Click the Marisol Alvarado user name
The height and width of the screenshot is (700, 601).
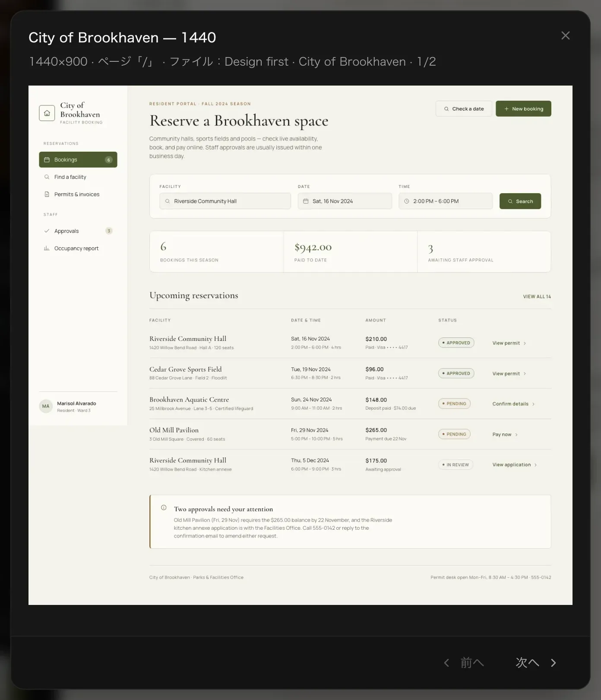click(x=76, y=404)
